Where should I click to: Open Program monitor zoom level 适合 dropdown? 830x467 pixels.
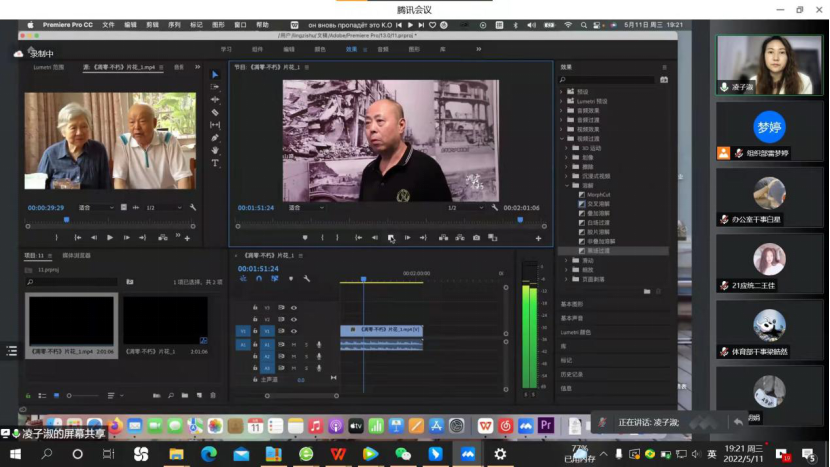tap(306, 208)
